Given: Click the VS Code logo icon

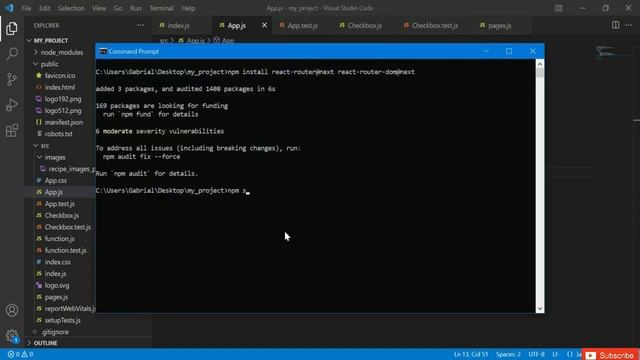Looking at the screenshot, I should (9, 8).
